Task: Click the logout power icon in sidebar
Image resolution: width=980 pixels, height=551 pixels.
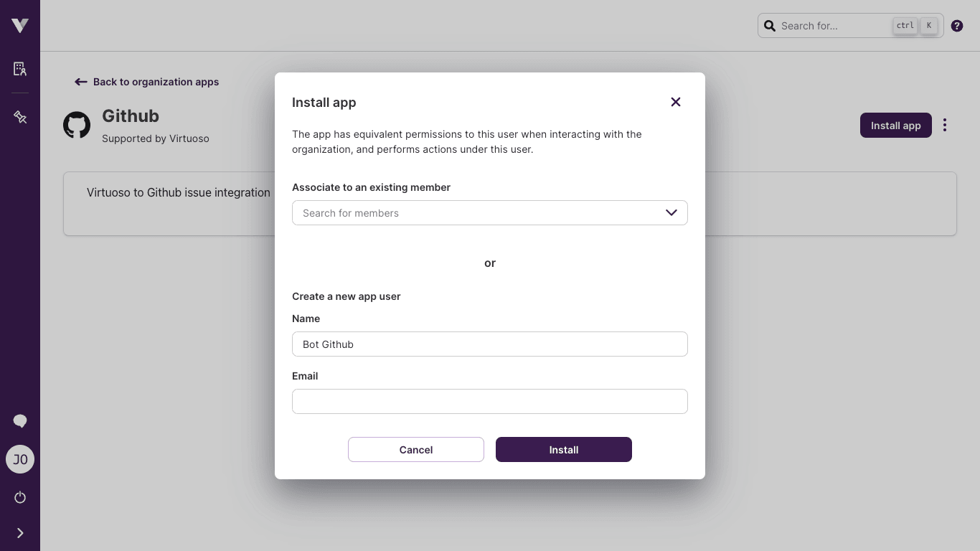Action: tap(19, 497)
